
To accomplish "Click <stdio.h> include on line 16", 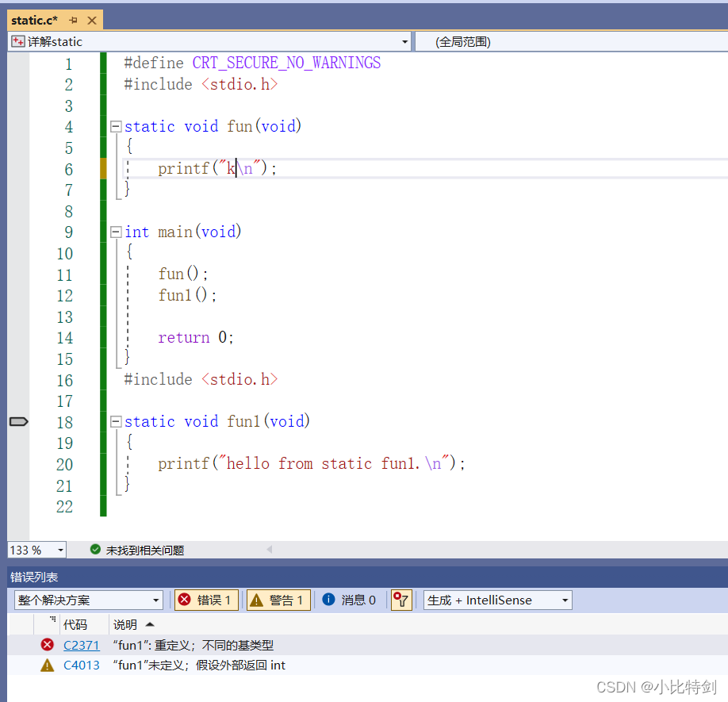I will (x=239, y=380).
